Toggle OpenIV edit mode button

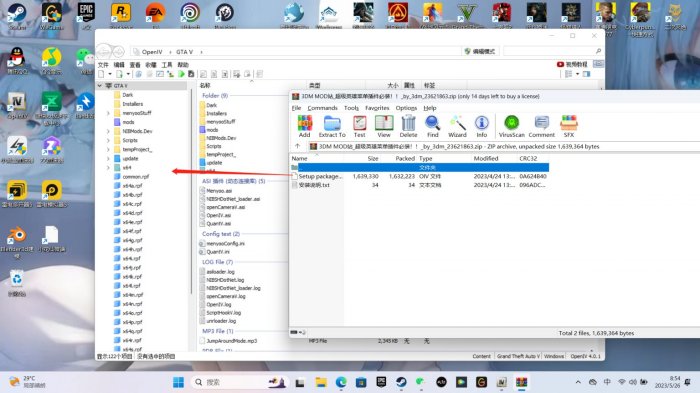(480, 51)
